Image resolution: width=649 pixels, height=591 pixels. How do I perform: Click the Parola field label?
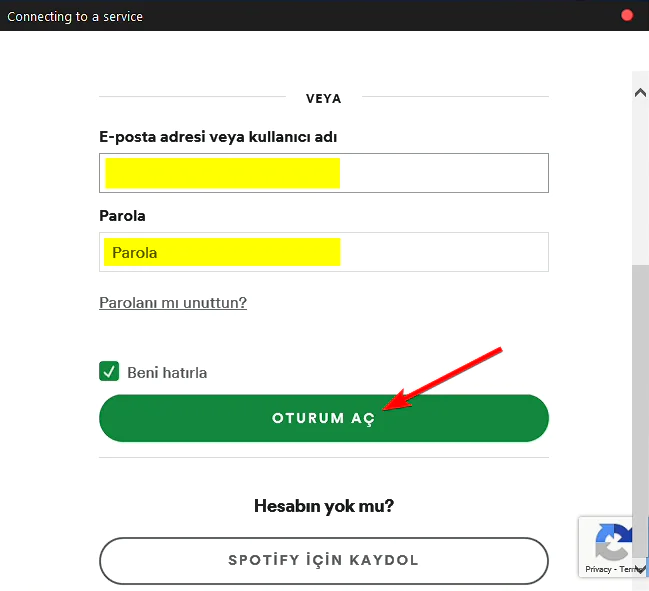pos(123,215)
